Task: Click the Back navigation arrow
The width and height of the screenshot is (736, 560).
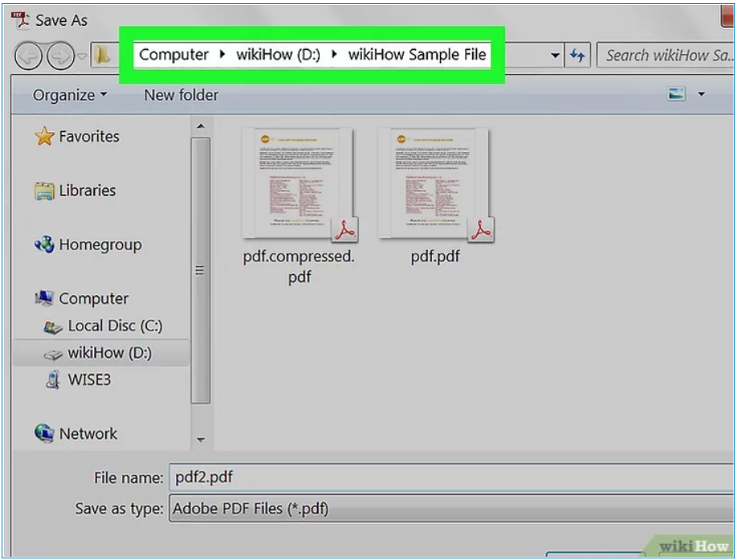Action: pos(29,56)
